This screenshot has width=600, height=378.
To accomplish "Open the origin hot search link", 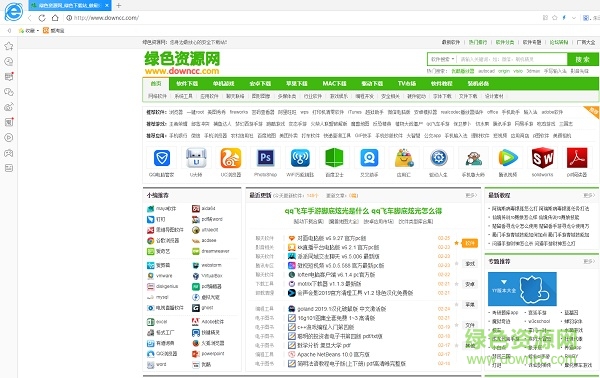I will pyautogui.click(x=504, y=71).
